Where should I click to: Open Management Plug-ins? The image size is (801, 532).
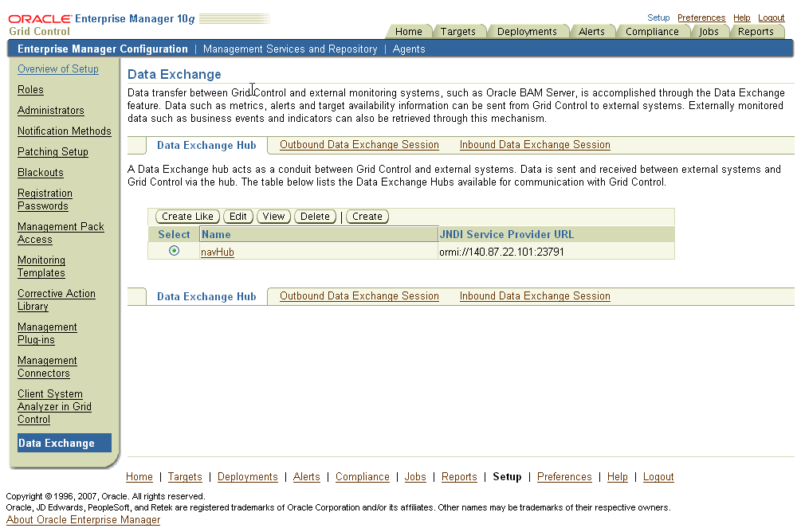tap(47, 334)
